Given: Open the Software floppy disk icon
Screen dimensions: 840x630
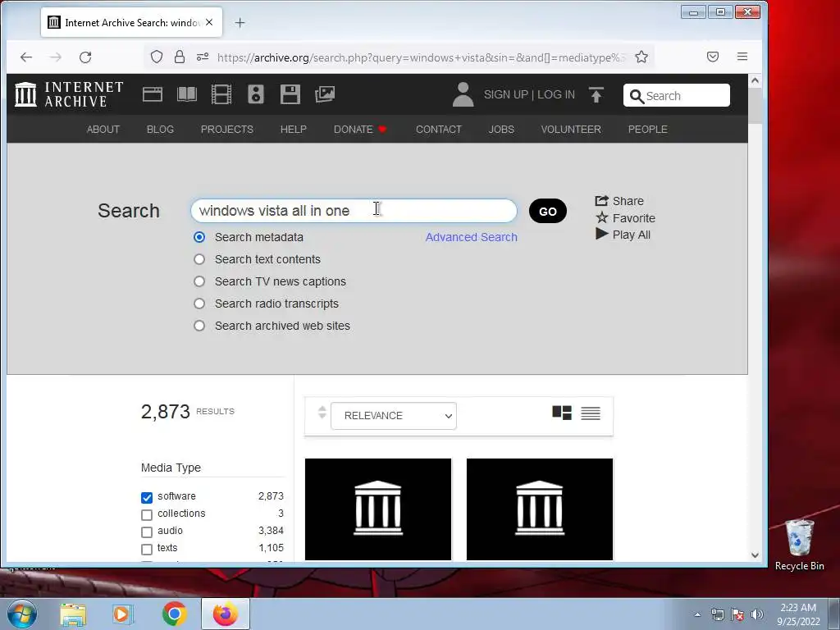Looking at the screenshot, I should 290,94.
